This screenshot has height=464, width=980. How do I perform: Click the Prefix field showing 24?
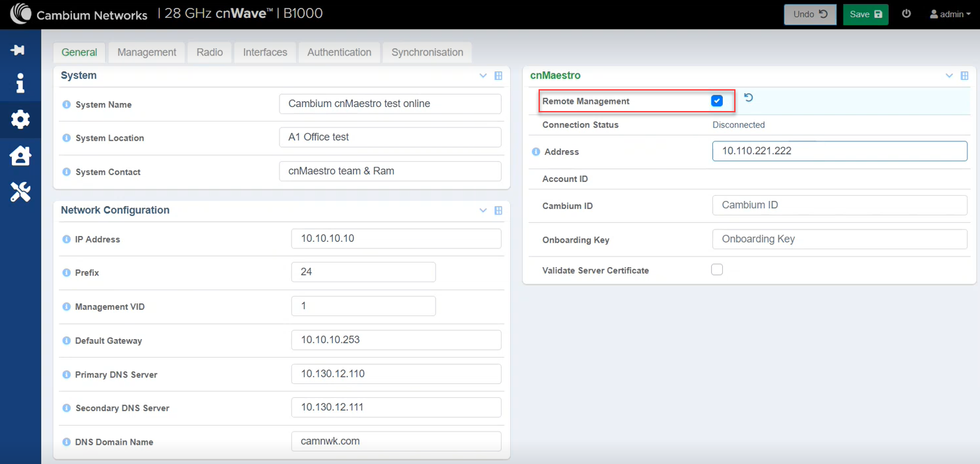tap(363, 272)
